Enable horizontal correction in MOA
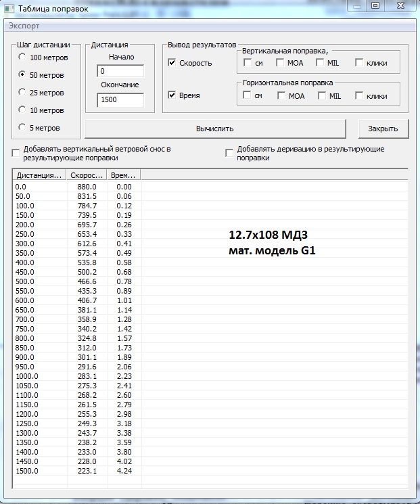Screen dimensions: 420x504 tap(281, 95)
